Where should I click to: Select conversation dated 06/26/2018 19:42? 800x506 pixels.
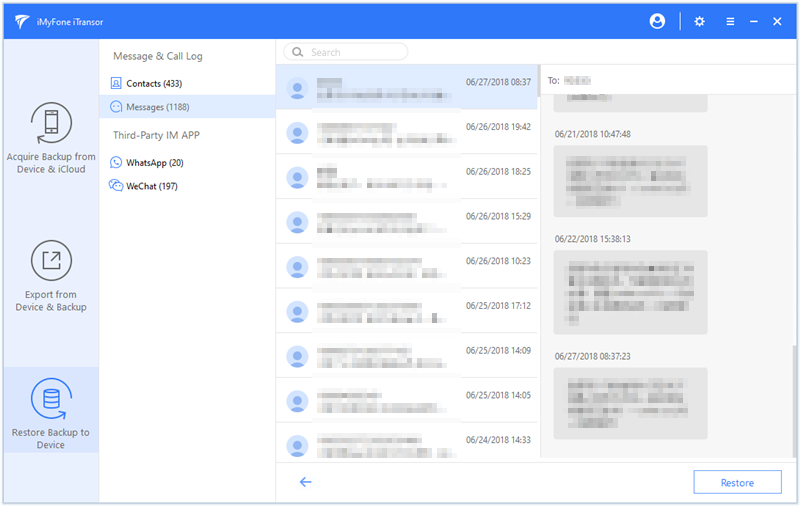click(407, 132)
